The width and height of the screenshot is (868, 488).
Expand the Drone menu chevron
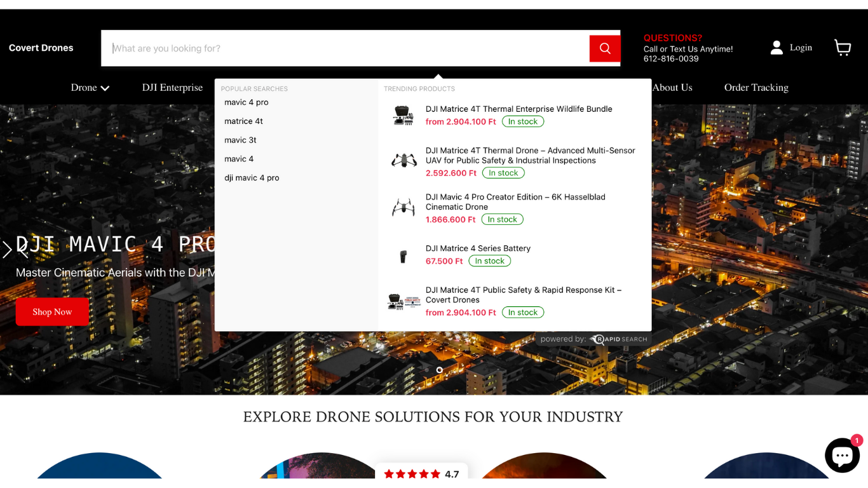[105, 88]
